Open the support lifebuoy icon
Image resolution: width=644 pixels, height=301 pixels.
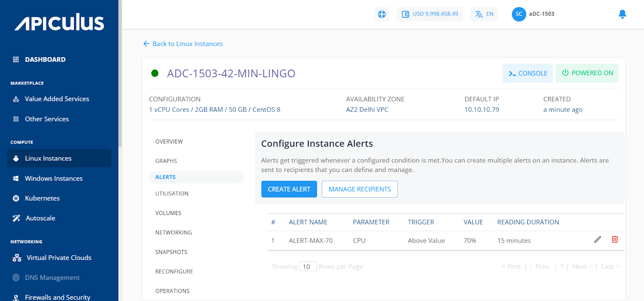382,14
